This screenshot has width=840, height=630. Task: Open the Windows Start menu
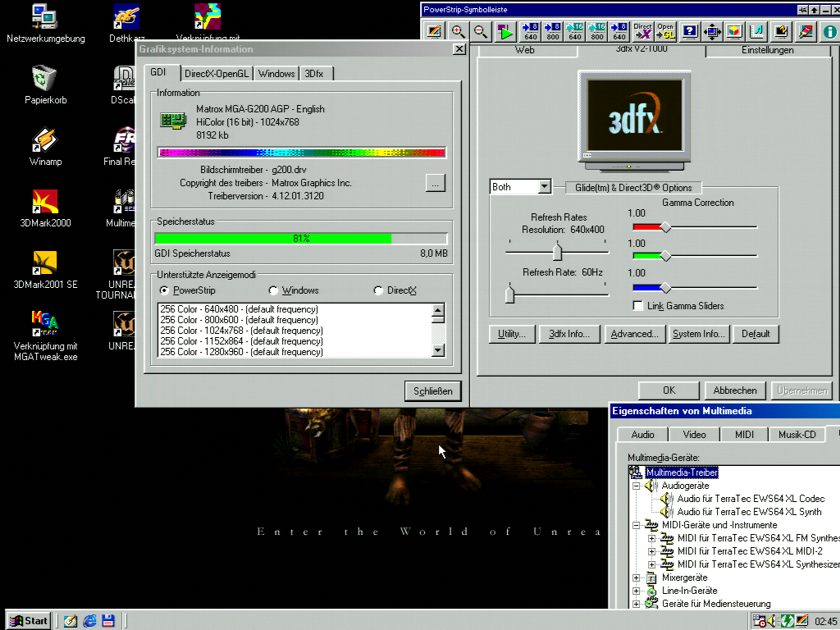(x=30, y=621)
